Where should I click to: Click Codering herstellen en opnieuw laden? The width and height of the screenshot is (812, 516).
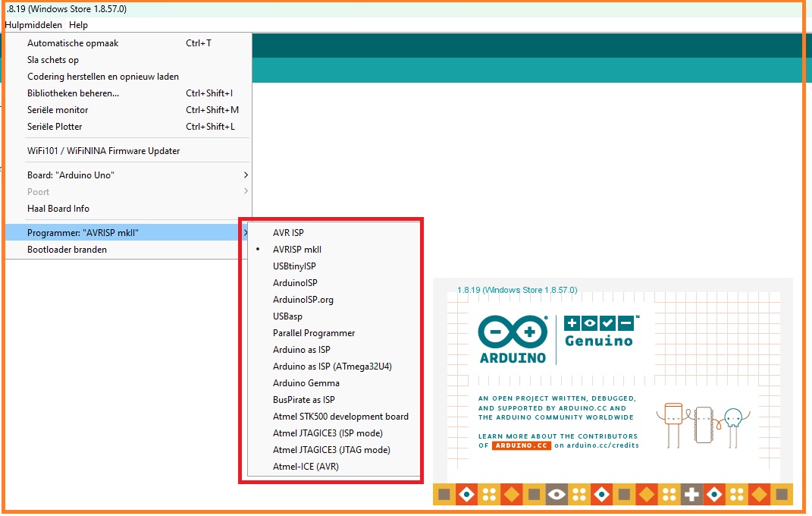pyautogui.click(x=128, y=76)
